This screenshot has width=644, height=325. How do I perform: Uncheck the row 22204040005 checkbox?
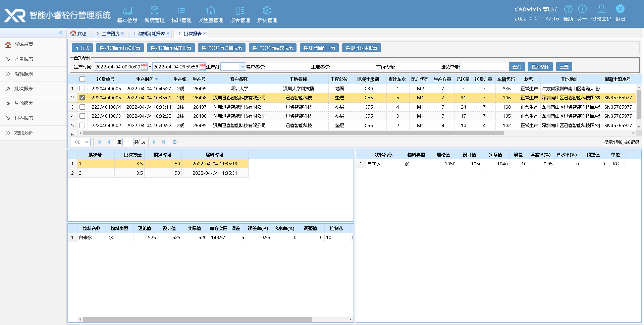[82, 98]
